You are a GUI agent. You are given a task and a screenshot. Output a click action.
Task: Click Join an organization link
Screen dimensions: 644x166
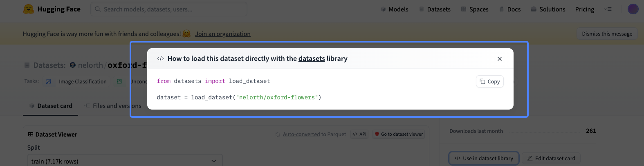pyautogui.click(x=223, y=34)
